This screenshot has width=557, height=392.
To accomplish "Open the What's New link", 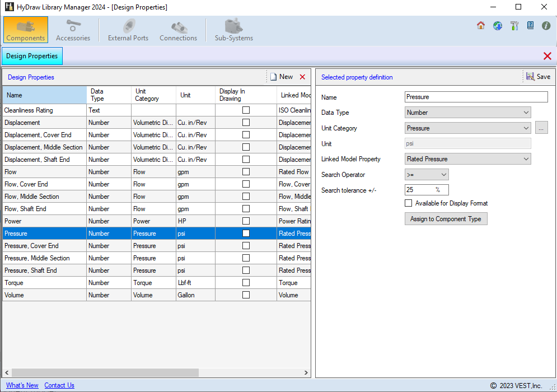I will coord(21,385).
